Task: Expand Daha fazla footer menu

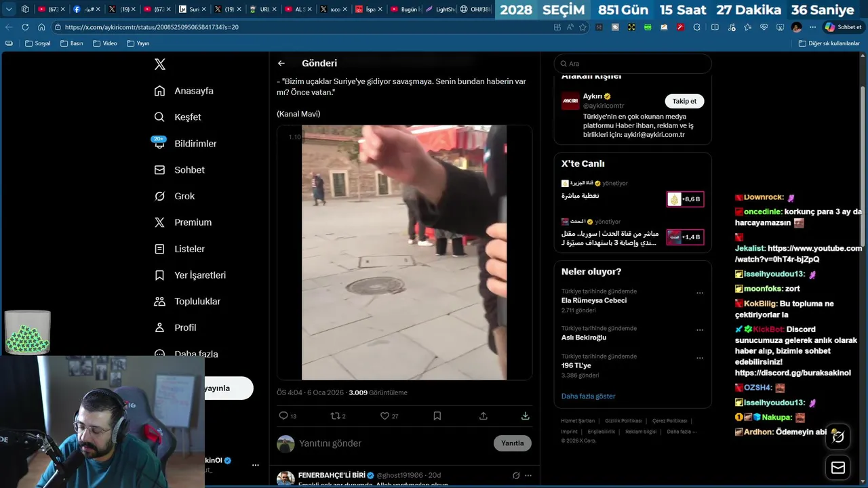Action: pyautogui.click(x=682, y=432)
